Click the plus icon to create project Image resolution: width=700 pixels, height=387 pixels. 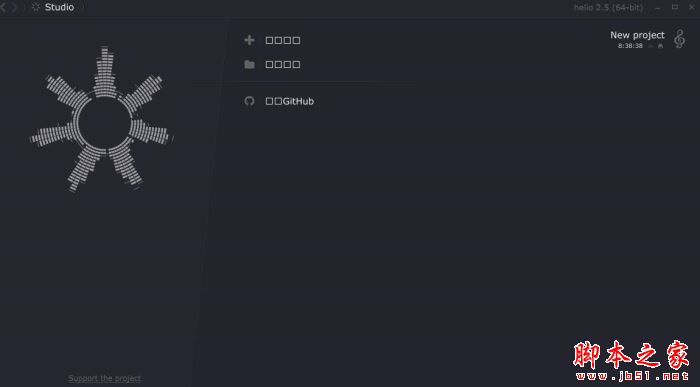(249, 40)
